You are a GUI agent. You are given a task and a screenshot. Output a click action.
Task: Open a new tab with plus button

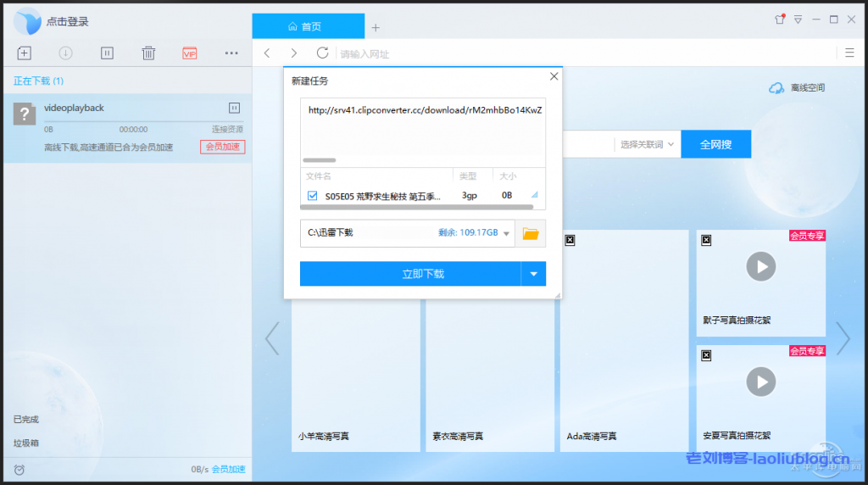(x=376, y=27)
